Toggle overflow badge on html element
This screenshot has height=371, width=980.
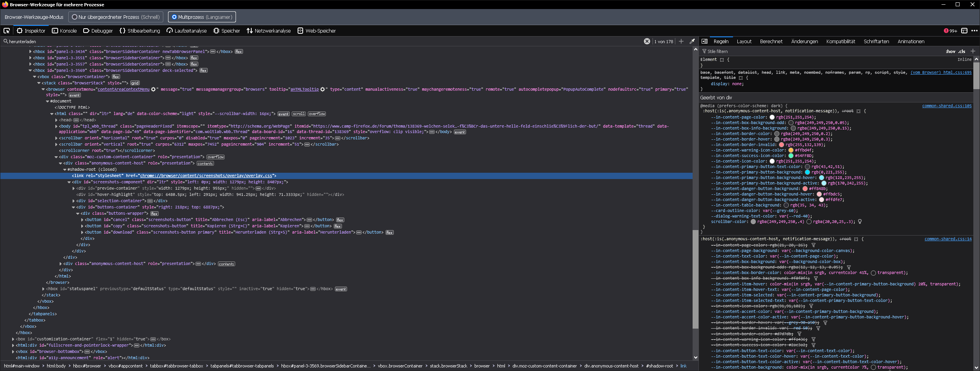[x=317, y=114]
